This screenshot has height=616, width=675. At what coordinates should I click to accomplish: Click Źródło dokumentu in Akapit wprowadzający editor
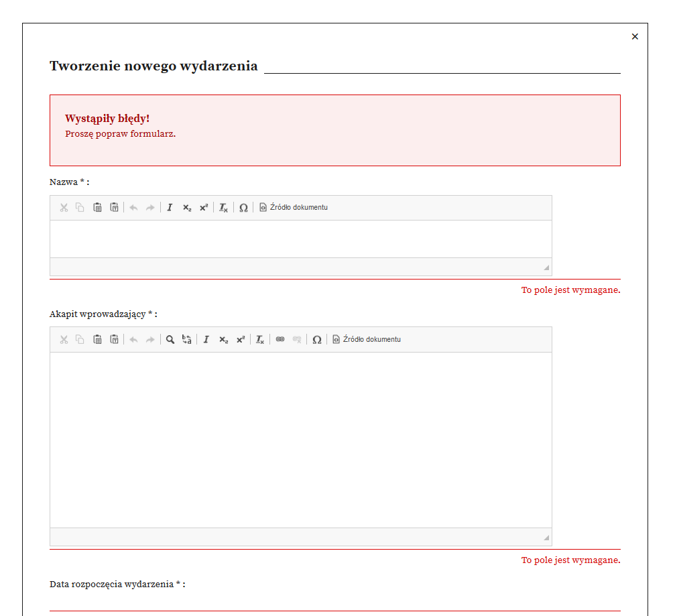367,340
